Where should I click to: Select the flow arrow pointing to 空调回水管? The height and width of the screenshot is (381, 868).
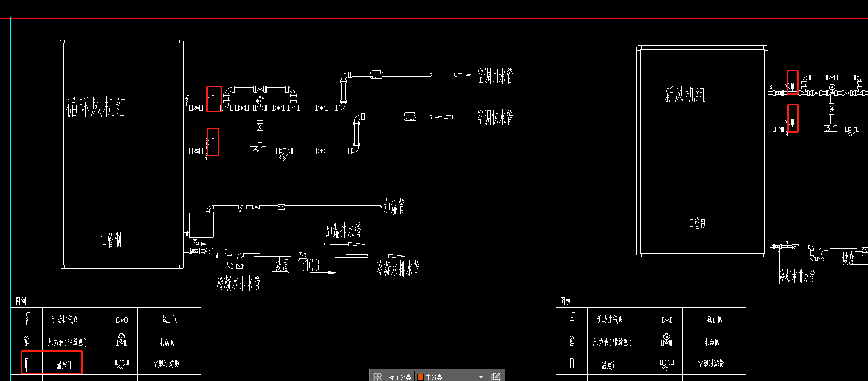[x=453, y=75]
